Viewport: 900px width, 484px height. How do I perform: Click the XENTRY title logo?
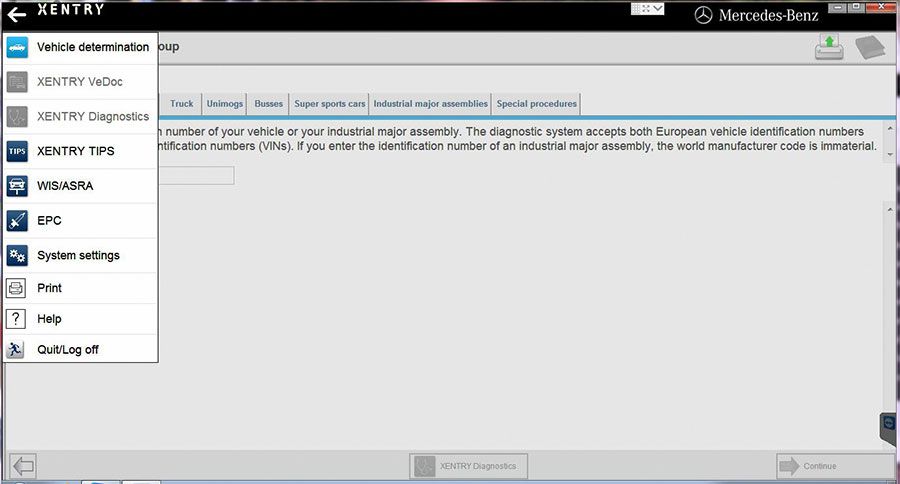click(x=71, y=10)
